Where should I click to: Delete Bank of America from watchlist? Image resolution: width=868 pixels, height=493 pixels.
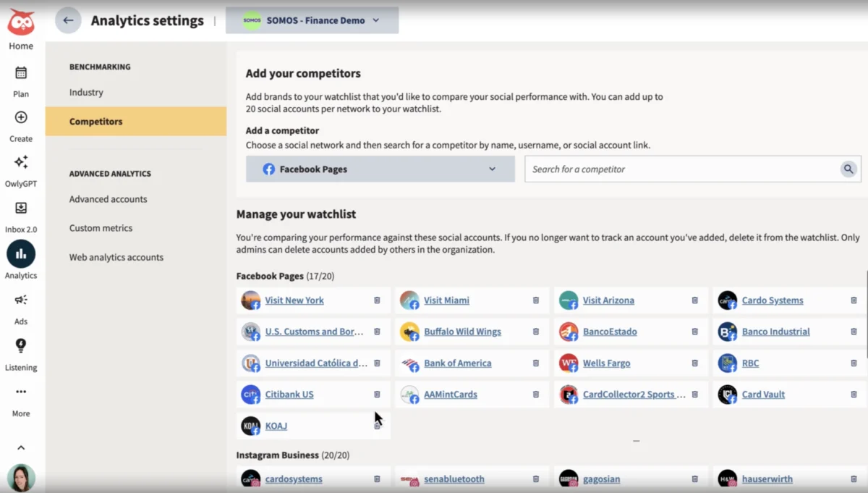pyautogui.click(x=536, y=363)
